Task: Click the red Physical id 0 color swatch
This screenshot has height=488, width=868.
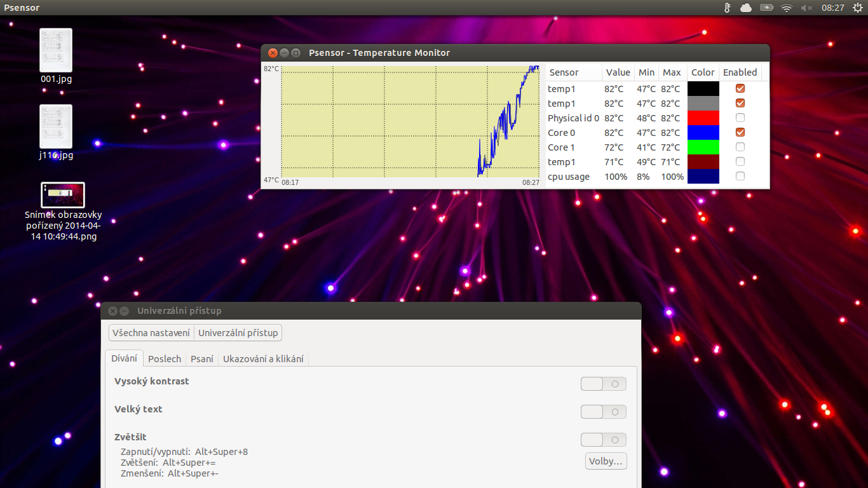Action: point(703,118)
